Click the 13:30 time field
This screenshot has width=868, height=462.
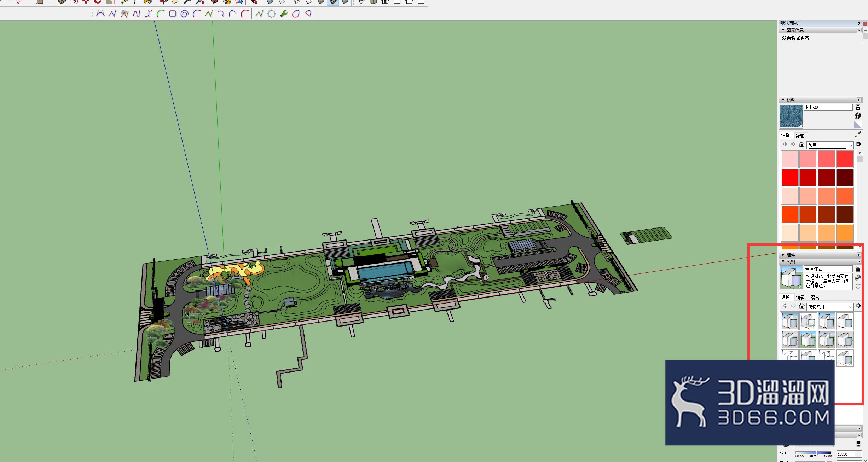click(x=849, y=454)
